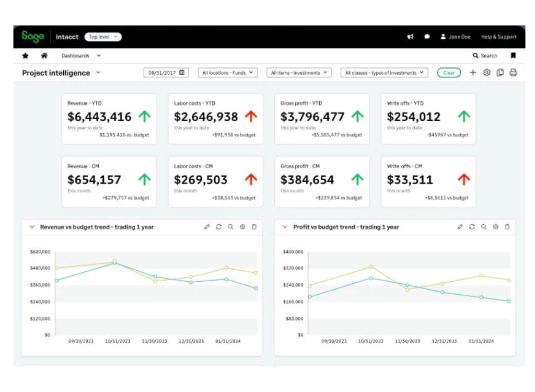Open the notifications megaphone icon
535x392 pixels.
click(x=410, y=37)
